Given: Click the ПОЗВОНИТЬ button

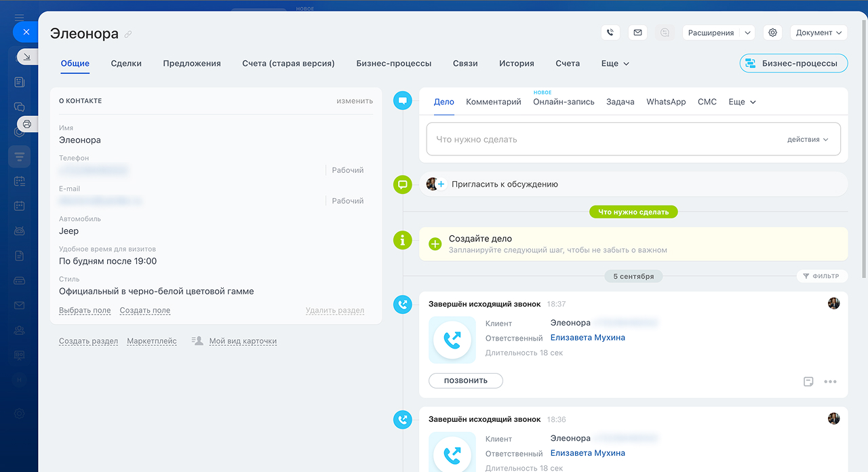Looking at the screenshot, I should coord(465,380).
